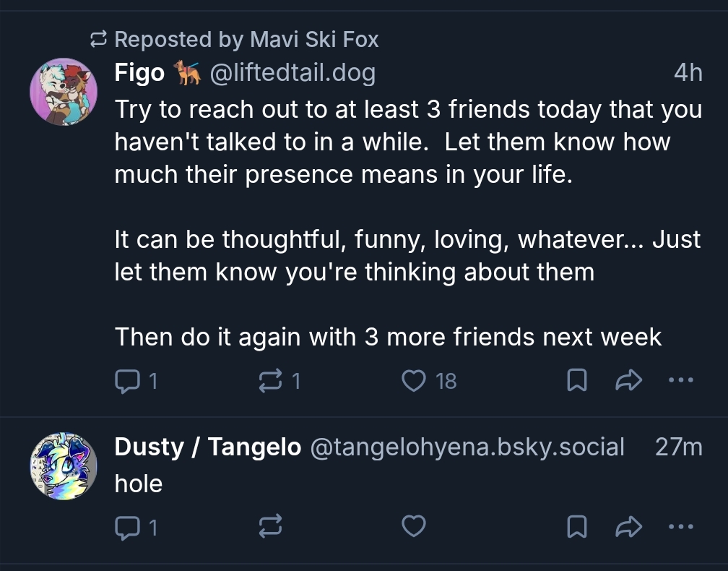Like Figo's post
This screenshot has width=728, height=571.
pos(414,380)
